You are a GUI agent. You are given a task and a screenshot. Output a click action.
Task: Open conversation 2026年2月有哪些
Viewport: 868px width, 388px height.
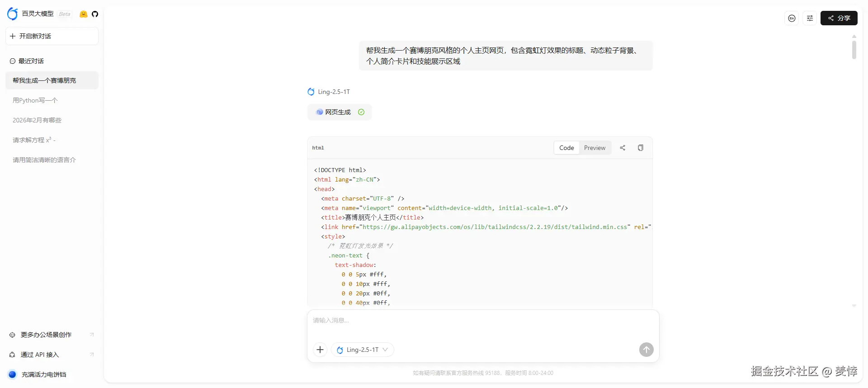pyautogui.click(x=52, y=120)
